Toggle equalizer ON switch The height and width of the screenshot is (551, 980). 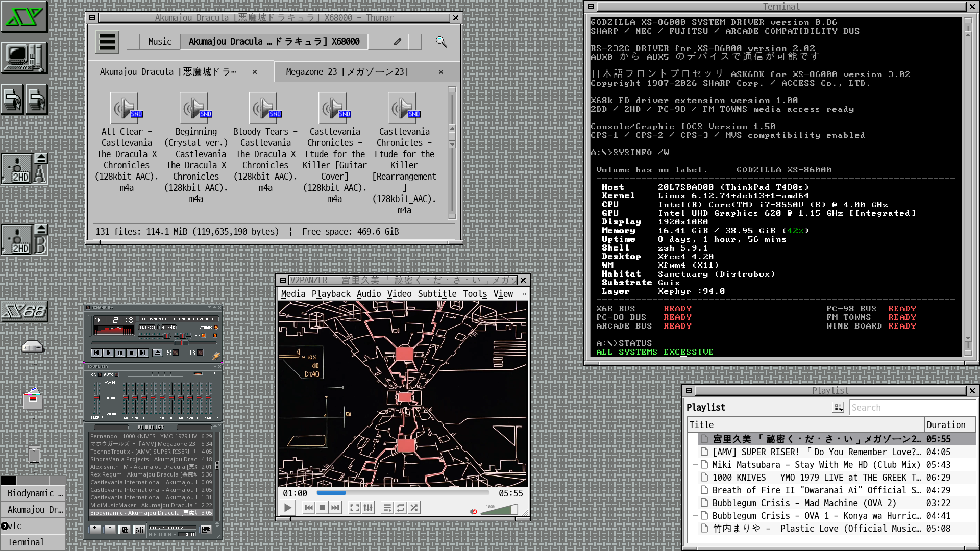tap(96, 374)
